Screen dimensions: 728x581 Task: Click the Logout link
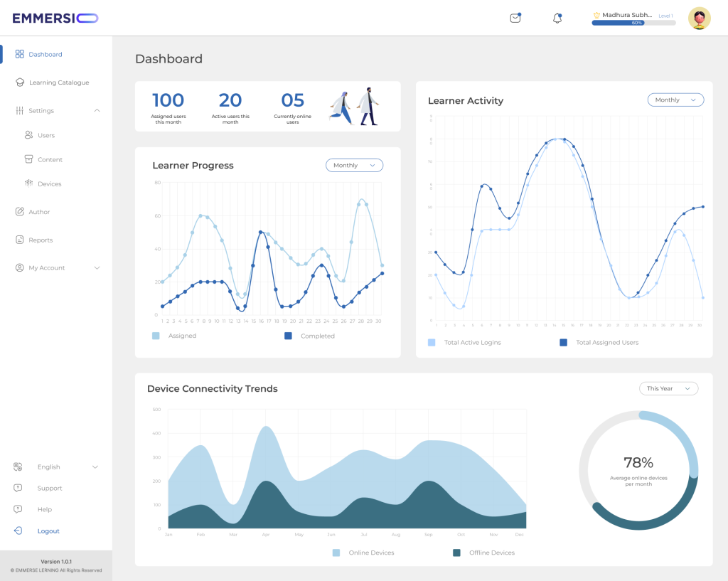pyautogui.click(x=48, y=531)
